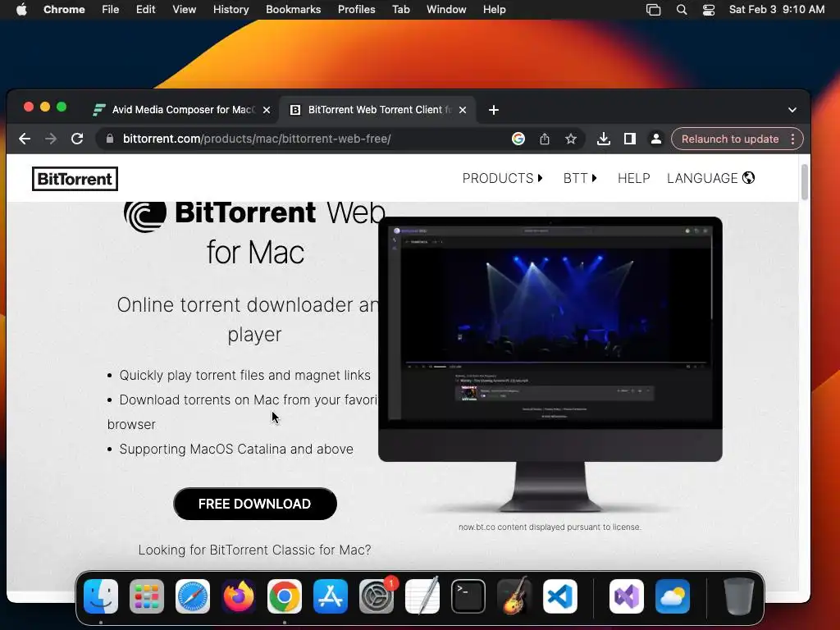The height and width of the screenshot is (630, 840).
Task: Share this page via the share icon
Action: [x=545, y=139]
